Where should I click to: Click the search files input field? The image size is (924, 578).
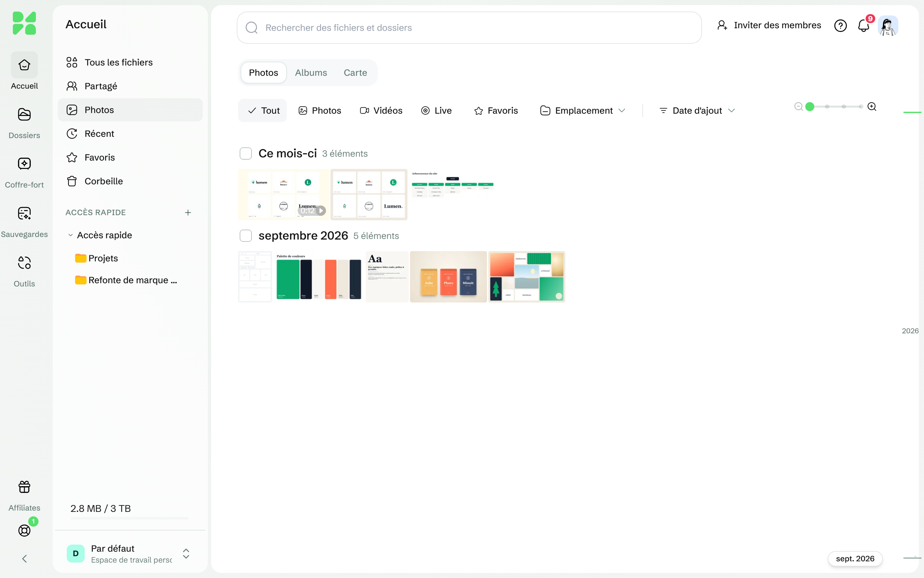tap(469, 28)
